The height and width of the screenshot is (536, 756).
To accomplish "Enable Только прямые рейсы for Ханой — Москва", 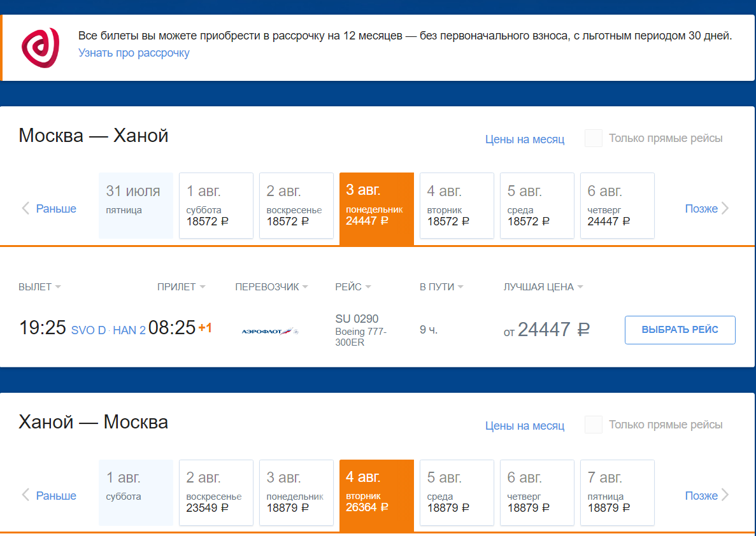I will click(593, 425).
